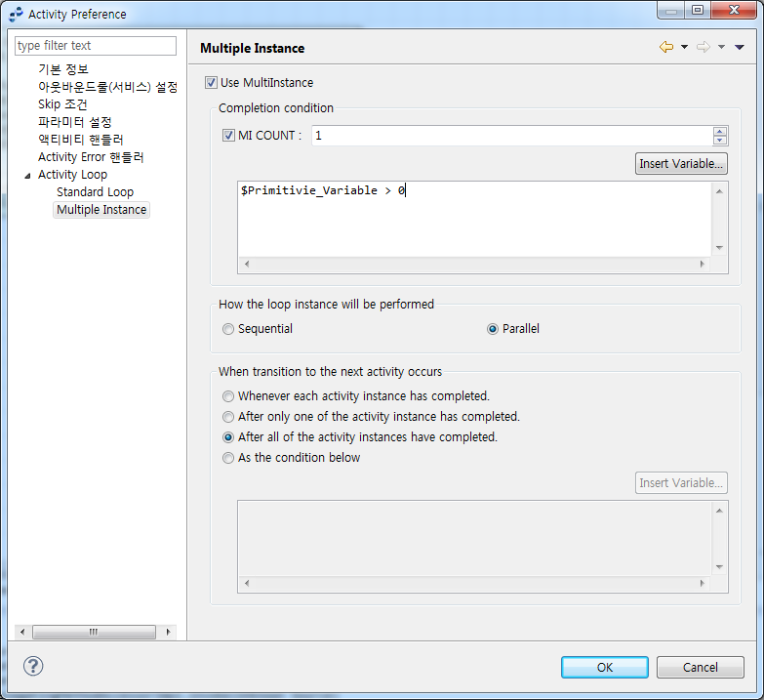Click lower condition box scroll down arrow
764x700 pixels.
pyautogui.click(x=719, y=567)
